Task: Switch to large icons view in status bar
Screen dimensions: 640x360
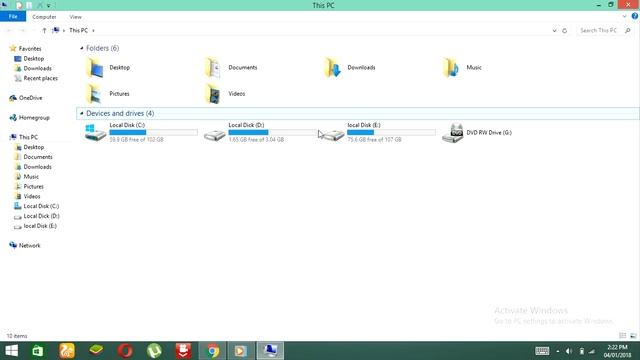Action: [x=633, y=336]
